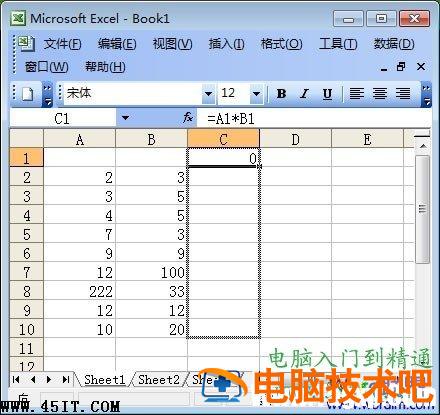Click cell B7 containing 100
The height and width of the screenshot is (415, 440).
pos(152,272)
